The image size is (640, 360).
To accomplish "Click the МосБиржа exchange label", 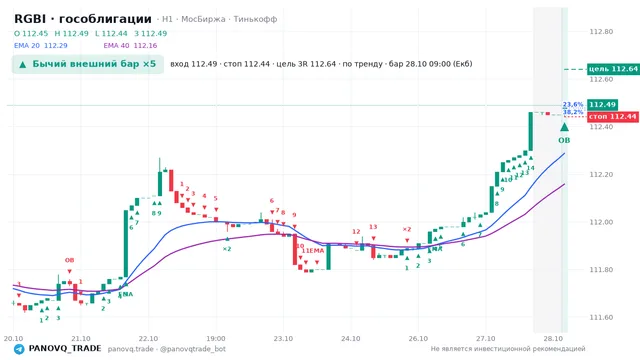I will tap(203, 19).
